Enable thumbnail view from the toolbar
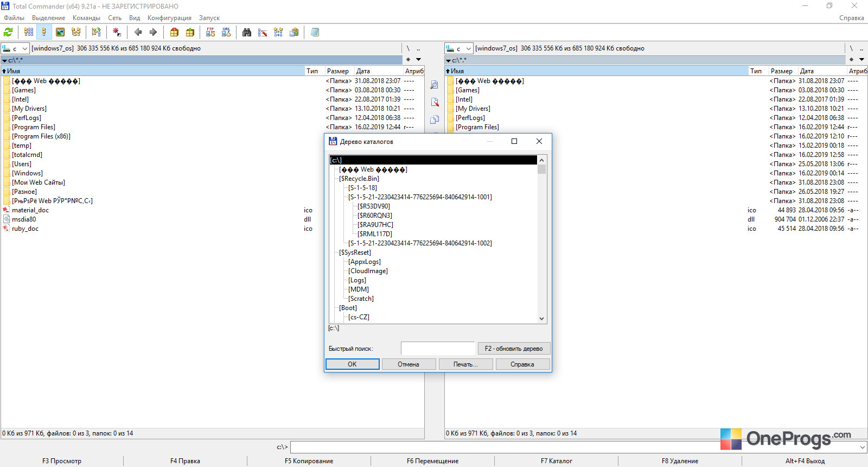 coord(60,32)
